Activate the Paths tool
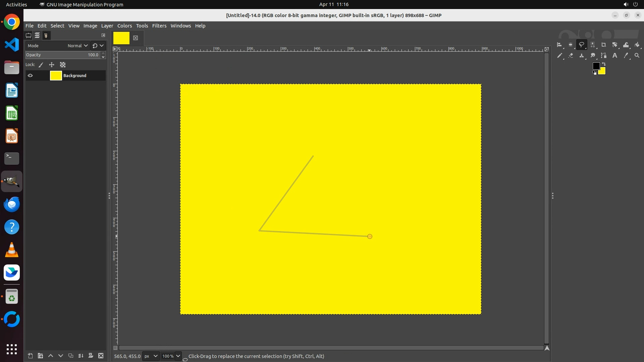 click(x=603, y=56)
